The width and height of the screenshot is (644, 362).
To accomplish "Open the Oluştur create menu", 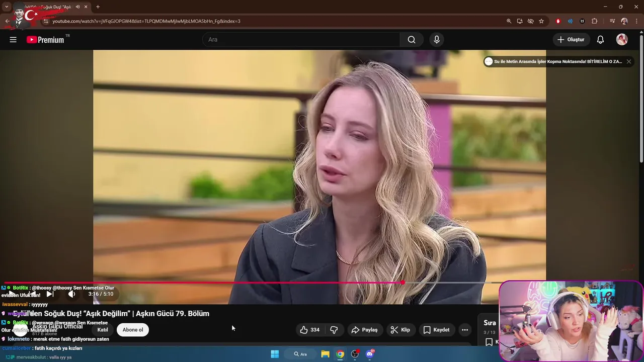I will (x=571, y=40).
